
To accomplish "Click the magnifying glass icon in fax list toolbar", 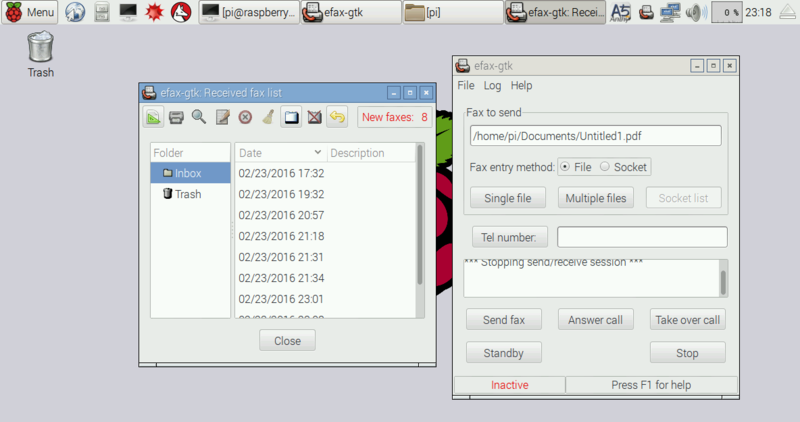I will tap(199, 117).
